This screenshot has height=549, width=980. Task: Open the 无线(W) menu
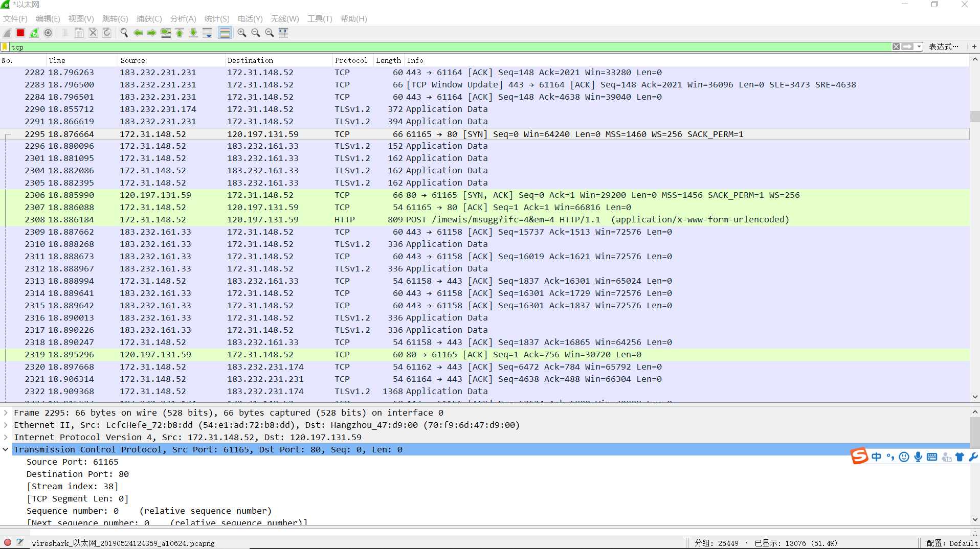(x=285, y=19)
